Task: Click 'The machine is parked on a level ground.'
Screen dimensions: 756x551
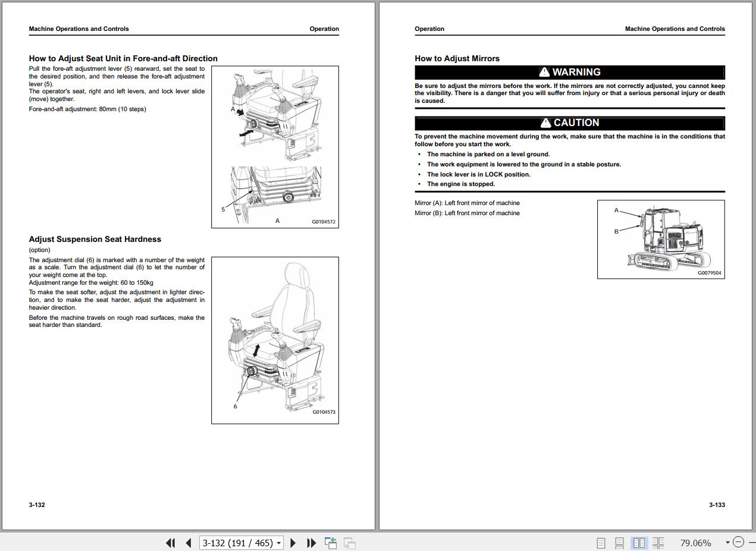Action: [x=488, y=154]
